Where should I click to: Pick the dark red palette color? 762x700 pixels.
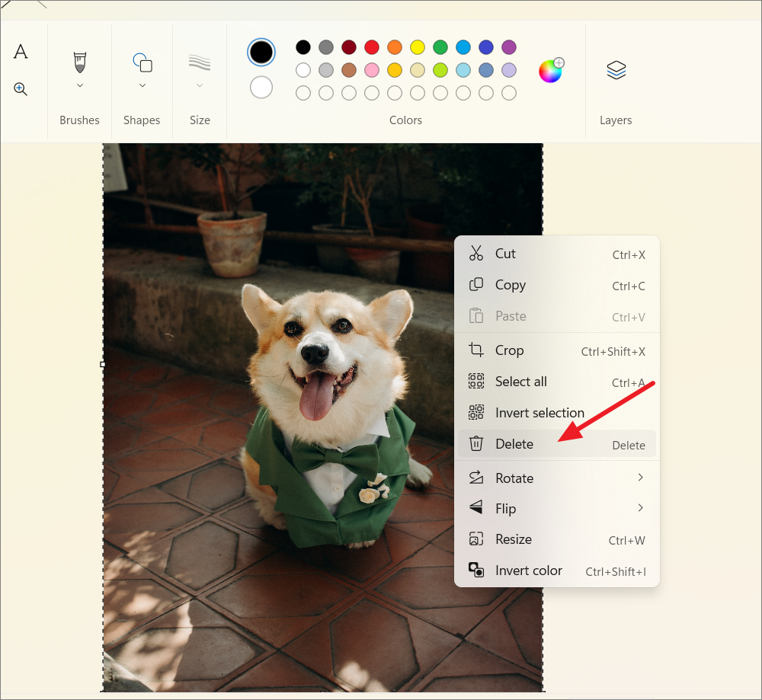click(349, 47)
